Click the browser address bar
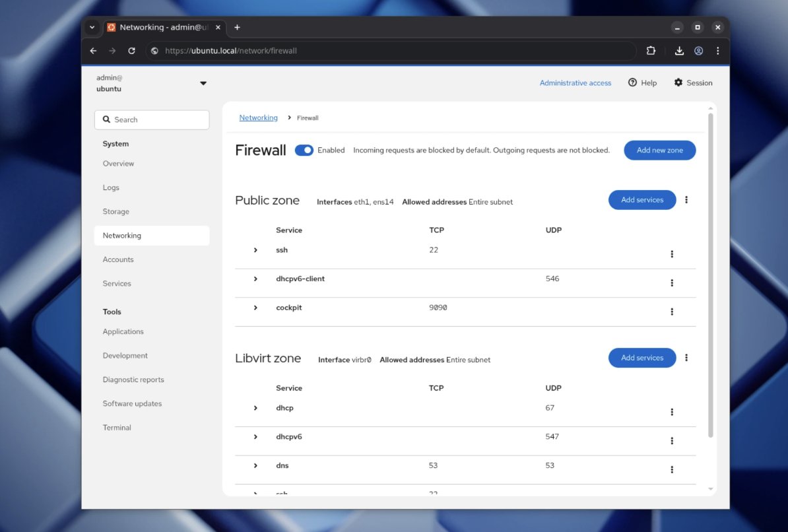The height and width of the screenshot is (532, 788). pos(396,50)
